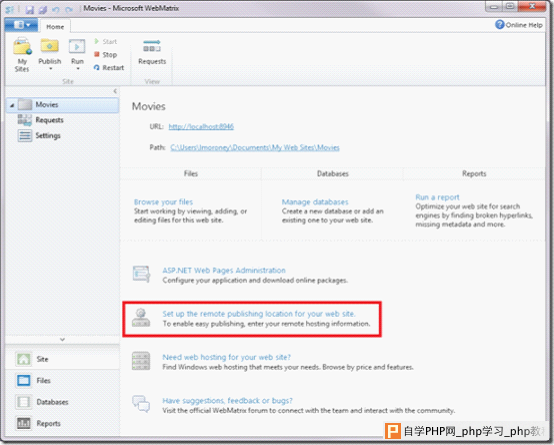Image resolution: width=554 pixels, height=445 pixels.
Task: Click the web hosting server rack icon
Action: pos(141,361)
